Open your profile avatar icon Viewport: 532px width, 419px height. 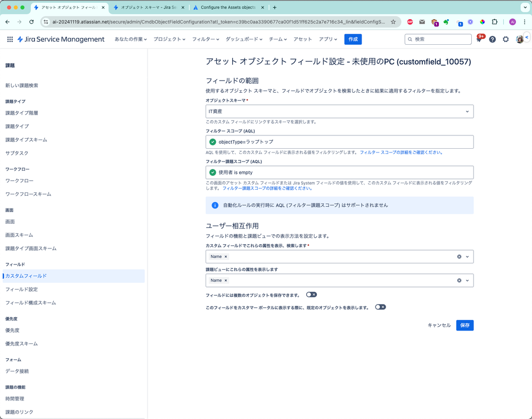(520, 39)
